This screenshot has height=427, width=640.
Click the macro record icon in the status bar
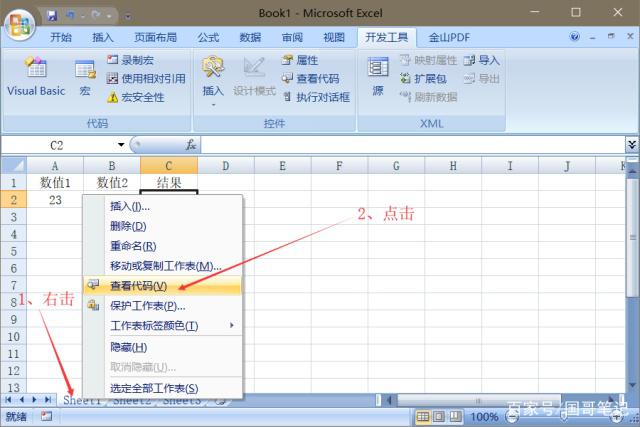tap(47, 416)
